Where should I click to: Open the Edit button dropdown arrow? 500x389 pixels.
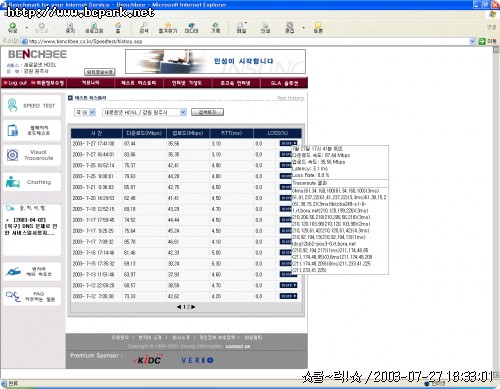coord(303,28)
